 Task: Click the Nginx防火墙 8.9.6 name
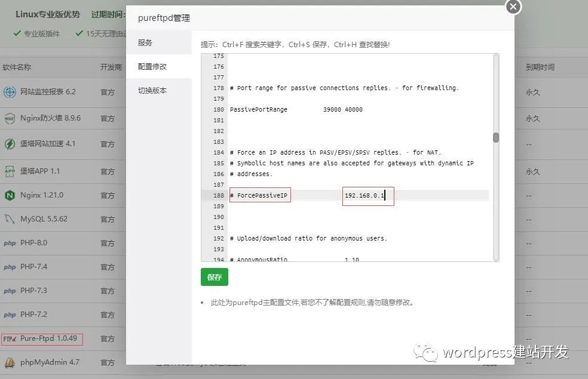click(51, 118)
